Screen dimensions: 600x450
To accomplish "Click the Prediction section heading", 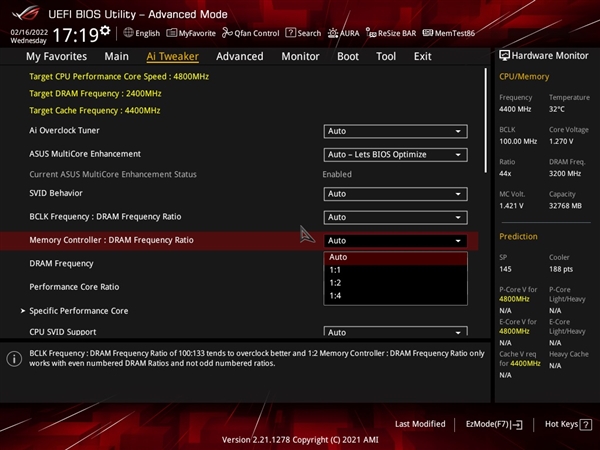I will click(x=518, y=236).
